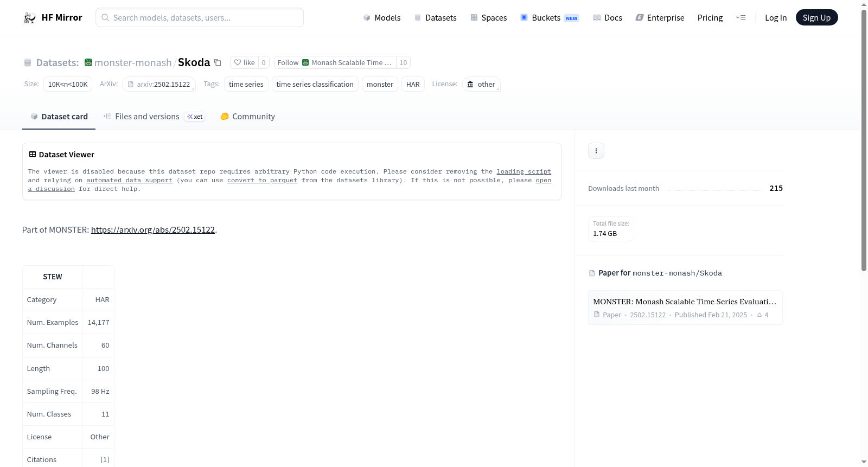Open the MONSTER paper card title
This screenshot has height=467, width=868.
(685, 302)
